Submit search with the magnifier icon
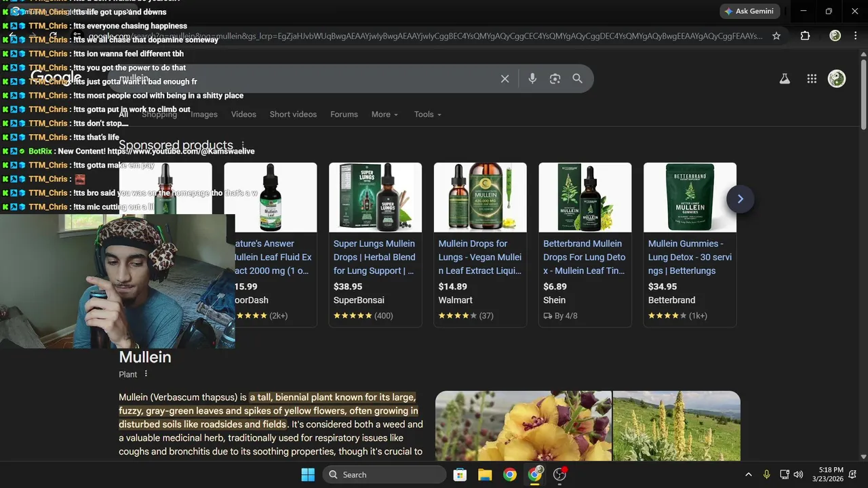 tap(577, 79)
